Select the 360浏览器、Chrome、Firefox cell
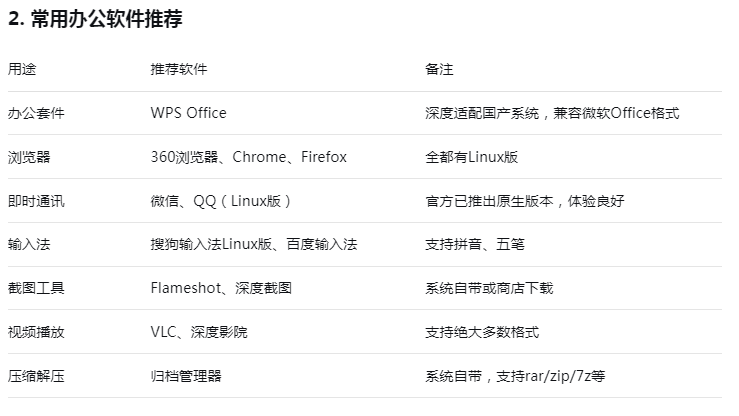This screenshot has height=416, width=739. (x=249, y=157)
